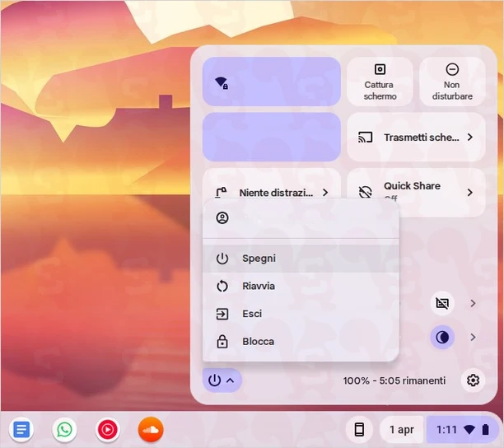Click the Wi-Fi network tile

pyautogui.click(x=271, y=82)
